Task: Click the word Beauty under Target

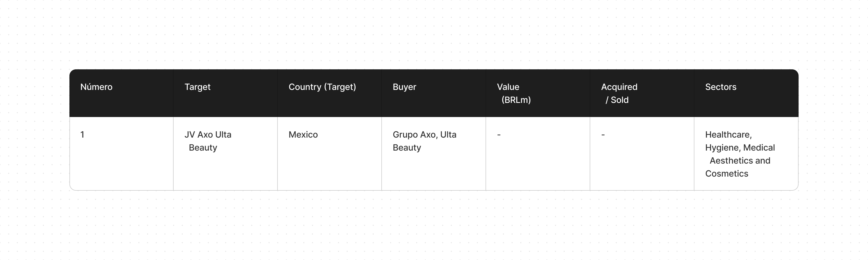Action: click(x=203, y=148)
